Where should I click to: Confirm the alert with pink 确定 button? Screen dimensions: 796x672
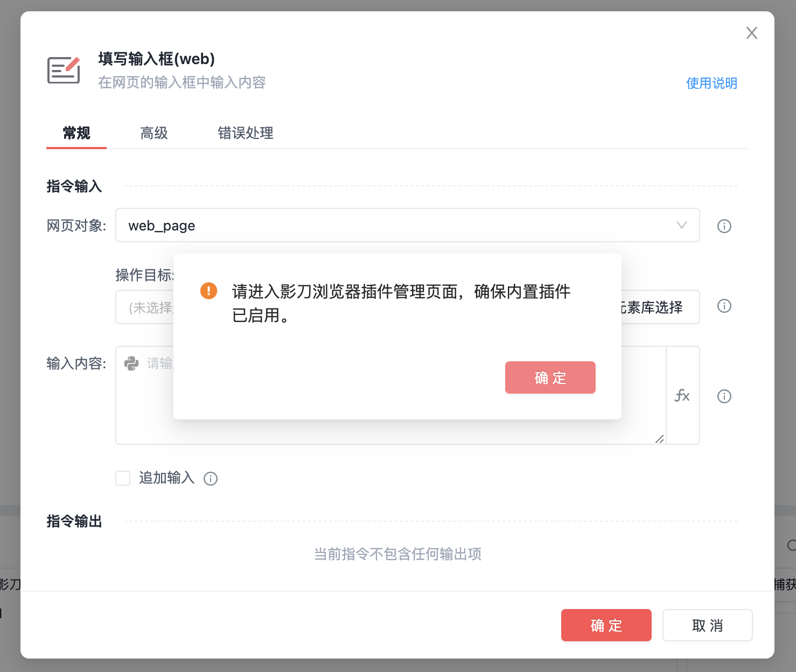point(550,377)
